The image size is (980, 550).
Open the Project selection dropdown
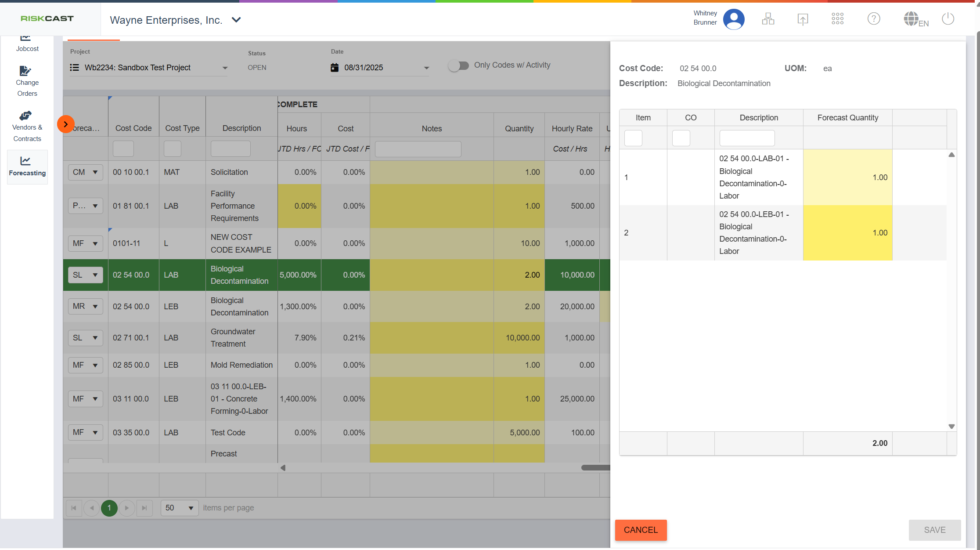point(224,68)
